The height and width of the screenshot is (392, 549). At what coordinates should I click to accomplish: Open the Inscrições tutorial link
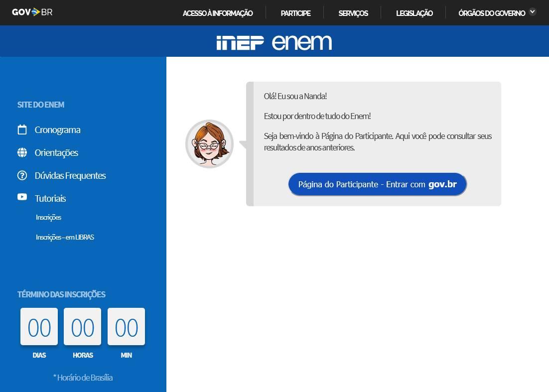pos(49,217)
